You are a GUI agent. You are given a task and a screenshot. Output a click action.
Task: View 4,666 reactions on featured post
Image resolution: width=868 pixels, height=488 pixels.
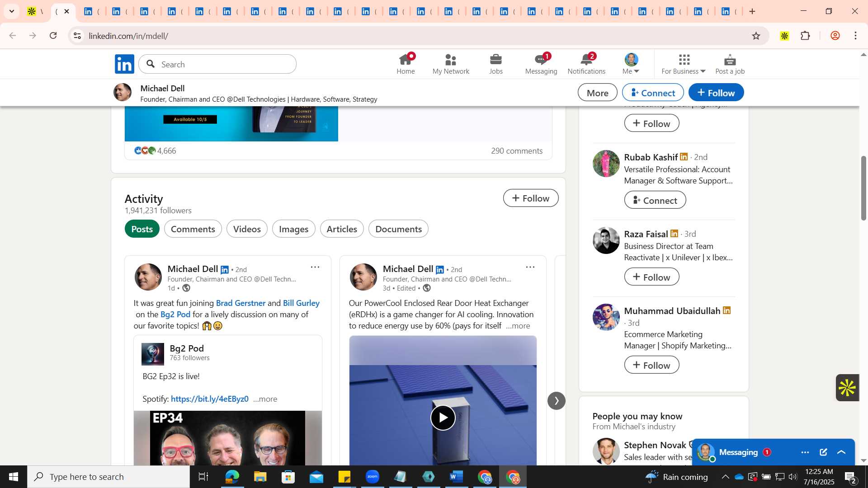(155, 150)
